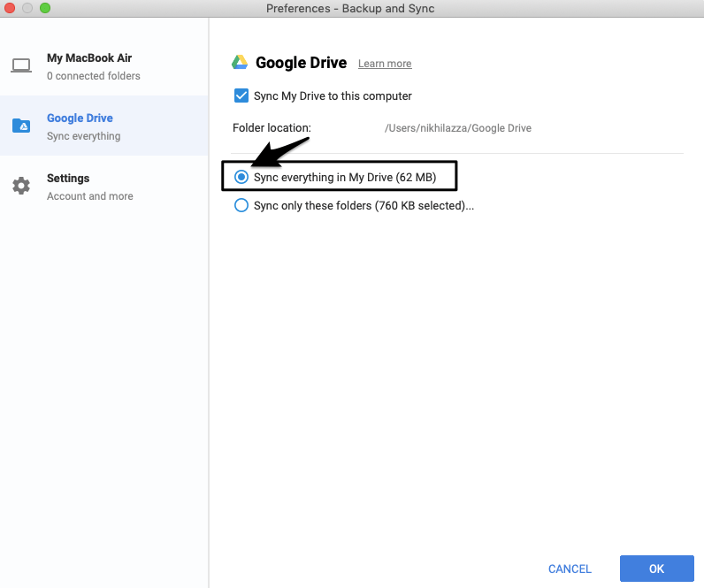704x588 pixels.
Task: Close the Preferences window with red button
Action: (10, 8)
